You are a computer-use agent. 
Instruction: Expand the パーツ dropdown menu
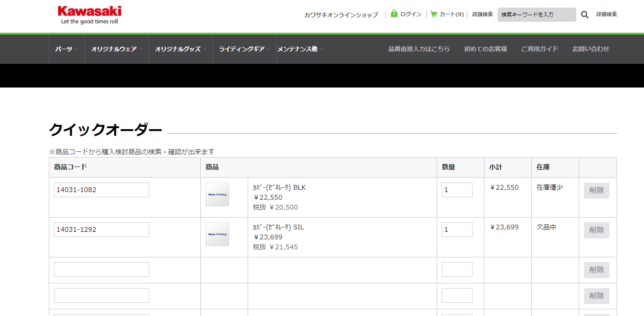pos(66,49)
